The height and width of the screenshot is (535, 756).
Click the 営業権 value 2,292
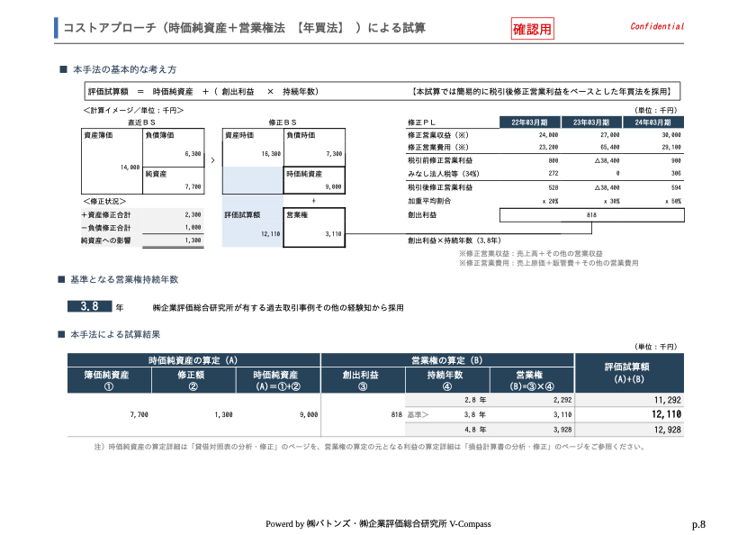(x=562, y=400)
